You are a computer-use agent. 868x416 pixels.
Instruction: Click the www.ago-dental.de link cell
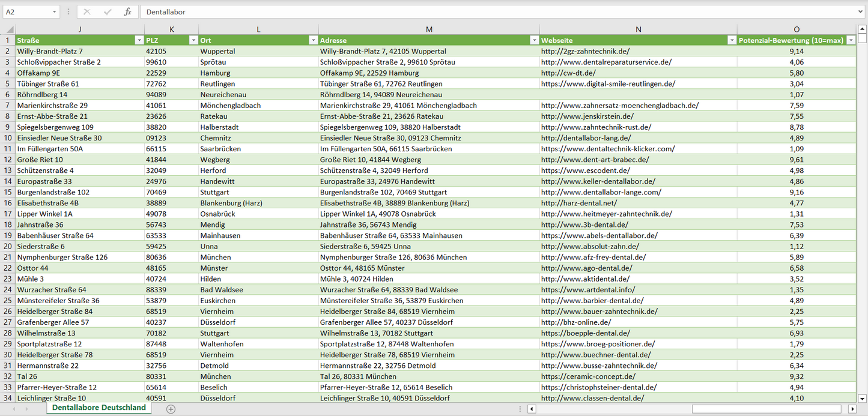tap(586, 268)
